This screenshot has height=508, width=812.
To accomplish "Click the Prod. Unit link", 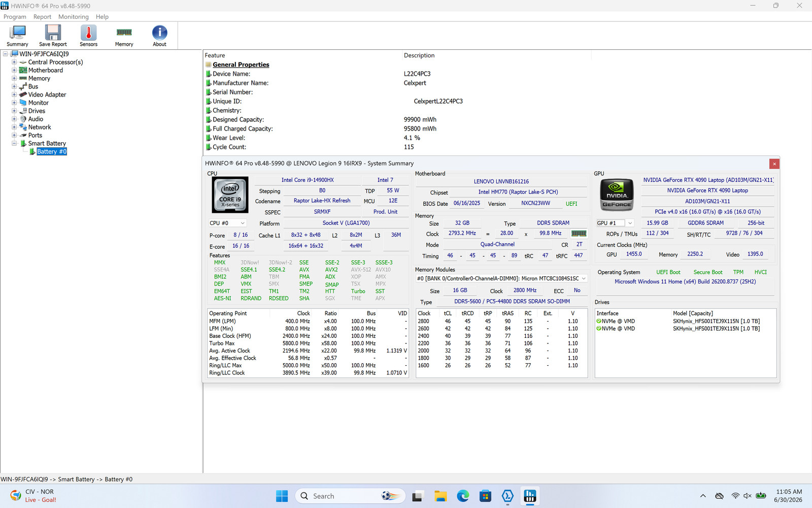I will [385, 212].
